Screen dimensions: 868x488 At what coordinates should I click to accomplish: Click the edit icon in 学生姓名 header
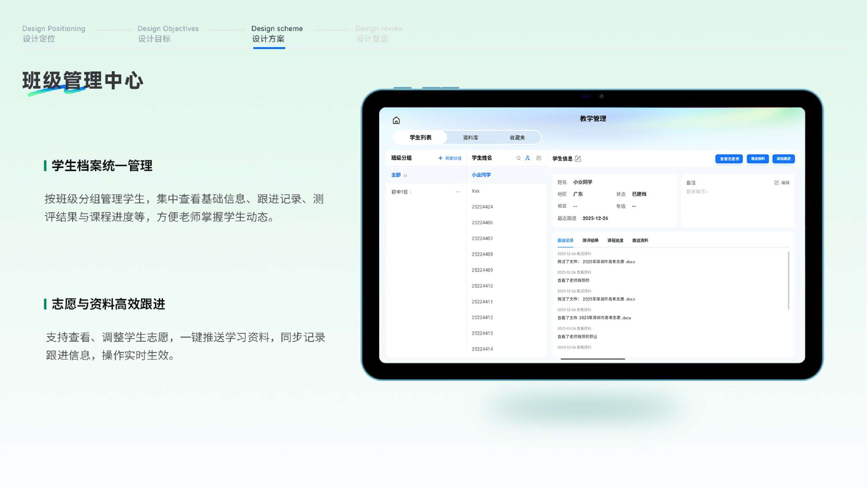click(x=539, y=158)
